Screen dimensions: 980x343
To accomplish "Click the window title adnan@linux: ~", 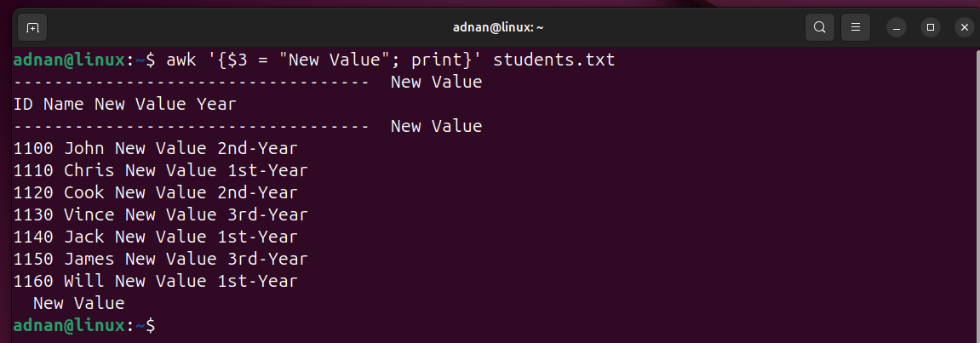I will 498,27.
